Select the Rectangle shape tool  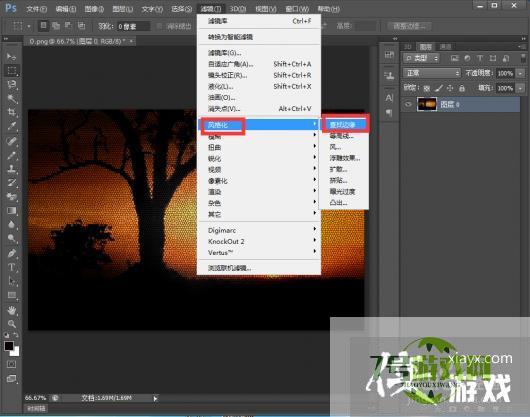point(11,295)
